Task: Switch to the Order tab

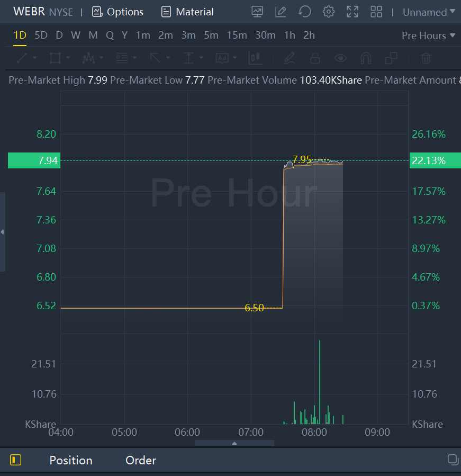Action: [141, 460]
